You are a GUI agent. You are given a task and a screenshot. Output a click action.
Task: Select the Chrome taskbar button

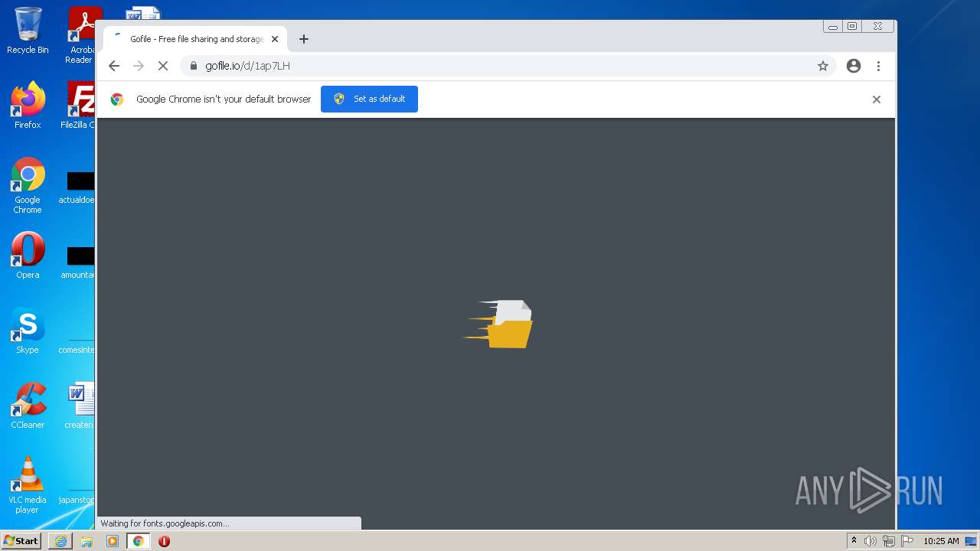tap(139, 541)
